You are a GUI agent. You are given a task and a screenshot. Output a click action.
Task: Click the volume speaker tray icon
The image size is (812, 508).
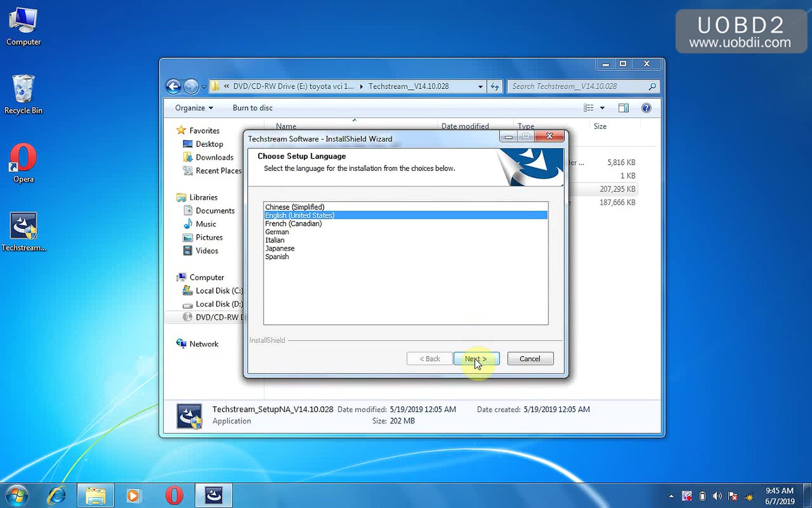pos(717,496)
